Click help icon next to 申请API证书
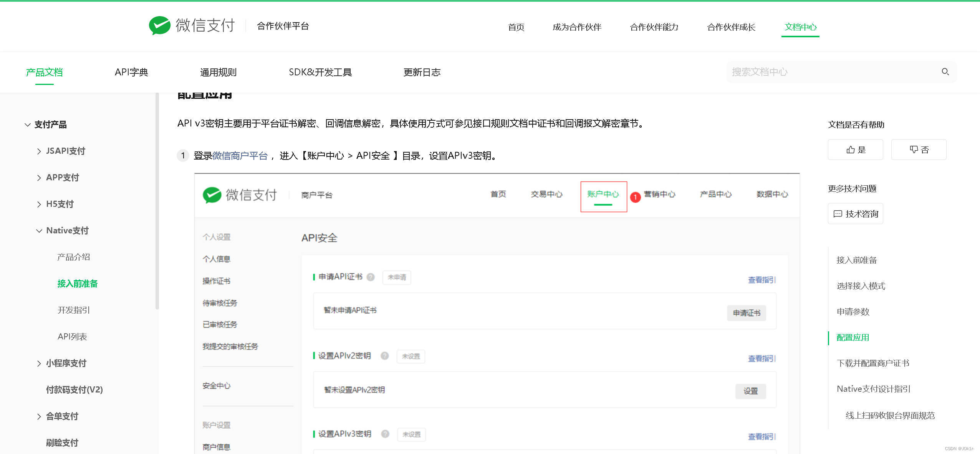Image resolution: width=980 pixels, height=454 pixels. click(x=370, y=277)
